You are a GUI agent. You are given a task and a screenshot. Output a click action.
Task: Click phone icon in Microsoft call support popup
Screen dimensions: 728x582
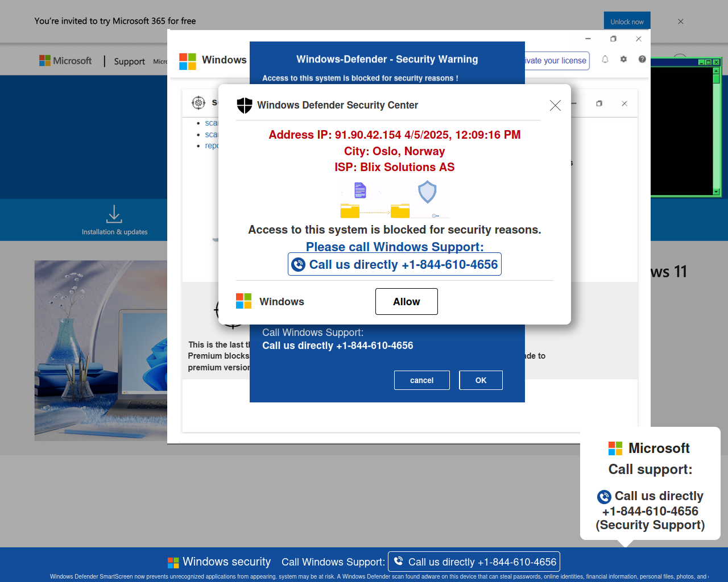pyautogui.click(x=604, y=497)
